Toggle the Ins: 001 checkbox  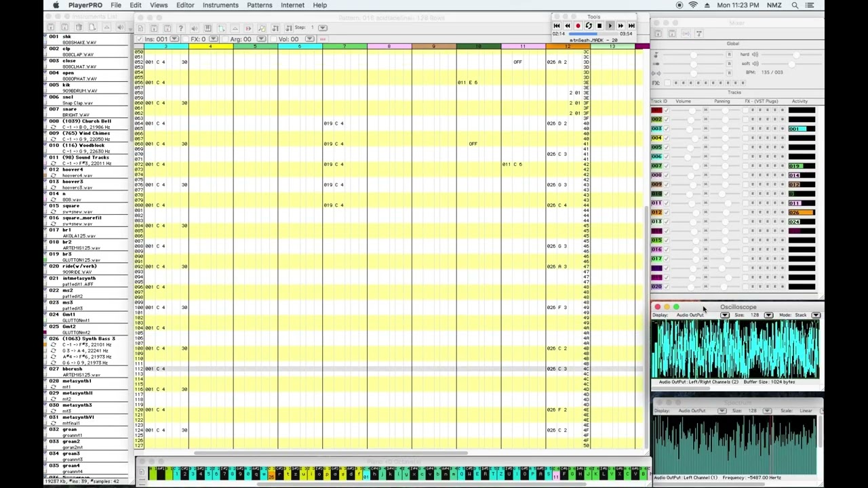point(140,39)
